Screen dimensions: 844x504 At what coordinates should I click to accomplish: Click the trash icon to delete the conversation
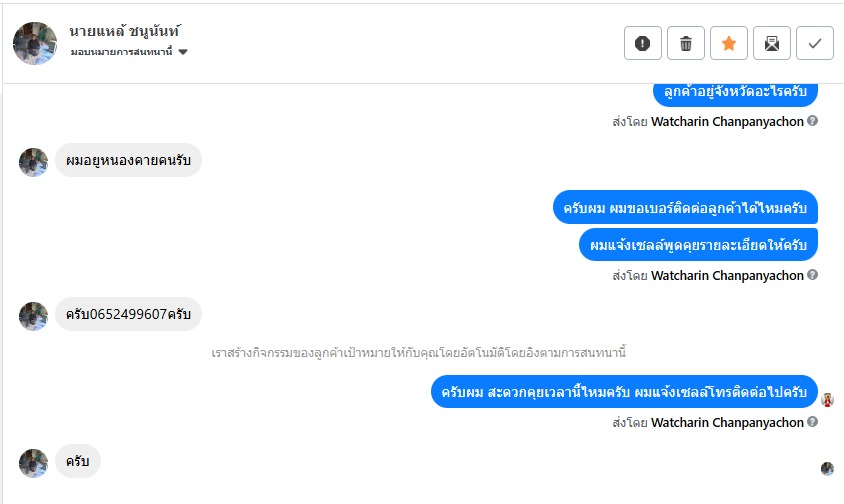686,43
